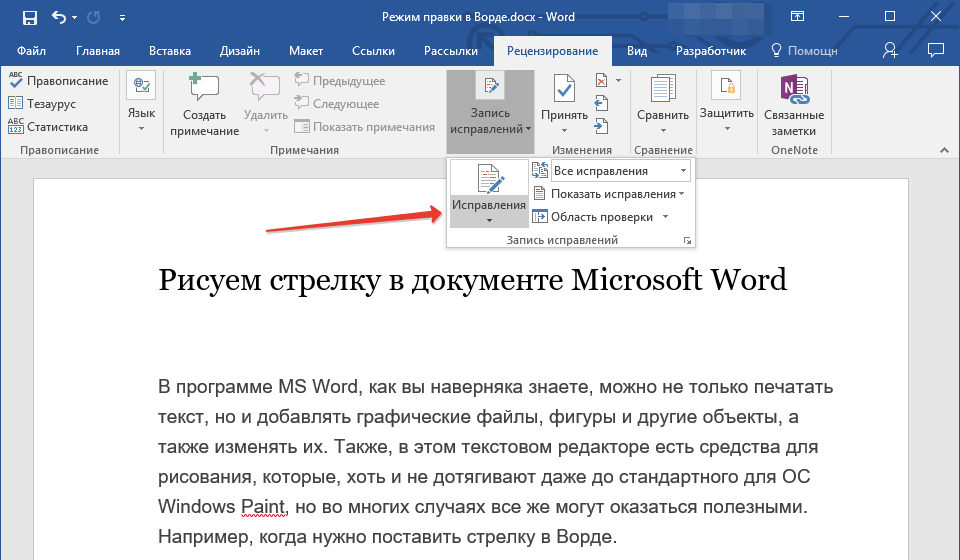
Task: Click the Принять accept changes icon
Action: (564, 91)
